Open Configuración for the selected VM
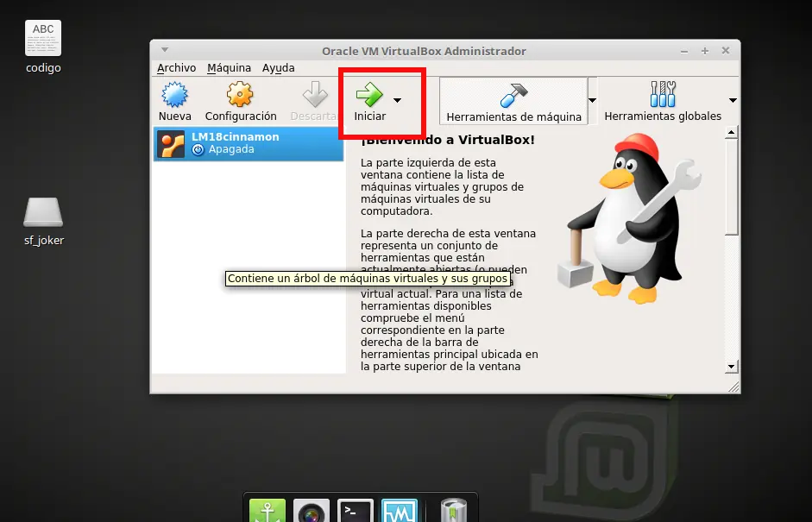 click(x=239, y=95)
